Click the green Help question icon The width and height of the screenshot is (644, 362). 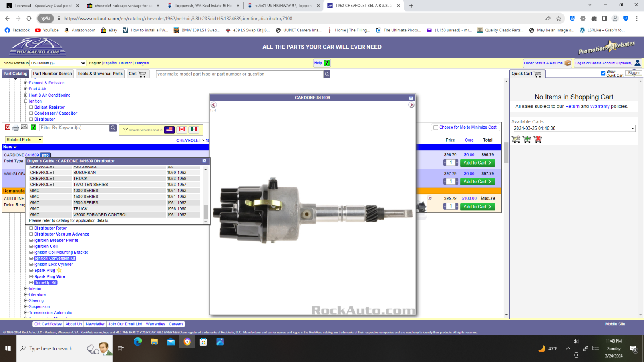(x=327, y=63)
